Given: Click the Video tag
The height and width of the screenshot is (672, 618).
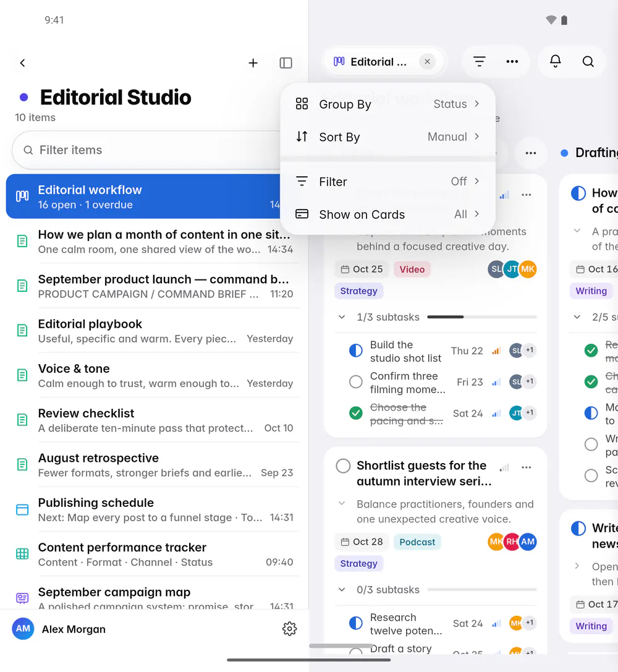Looking at the screenshot, I should point(412,269).
